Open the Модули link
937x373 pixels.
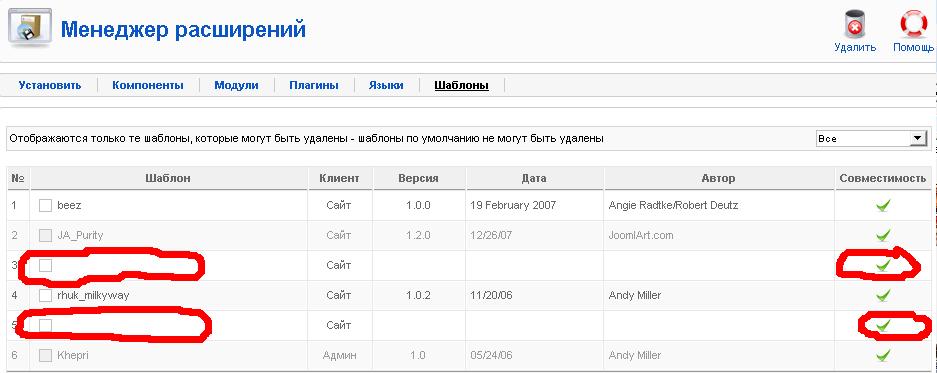236,85
